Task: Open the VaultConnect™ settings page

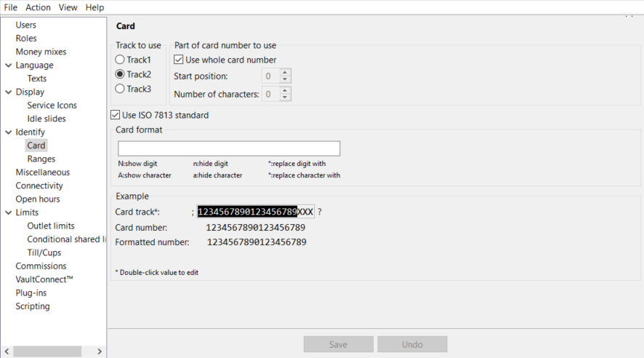Action: tap(44, 279)
